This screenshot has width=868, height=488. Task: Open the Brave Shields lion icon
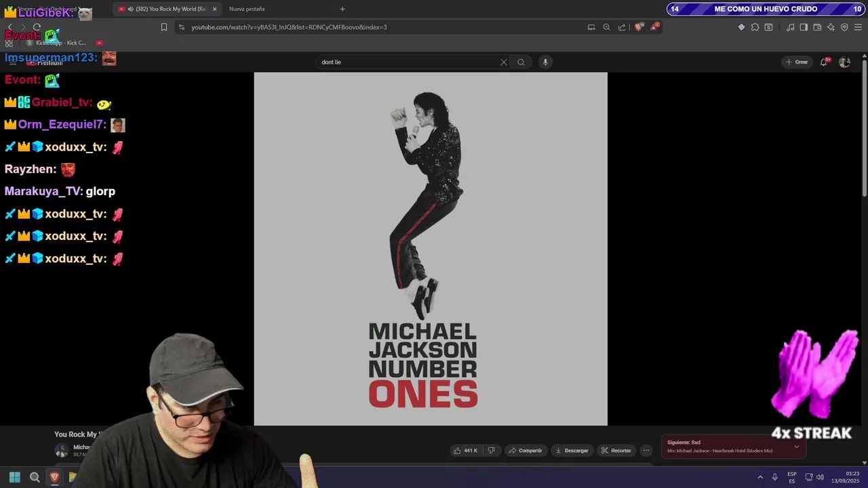pos(638,27)
